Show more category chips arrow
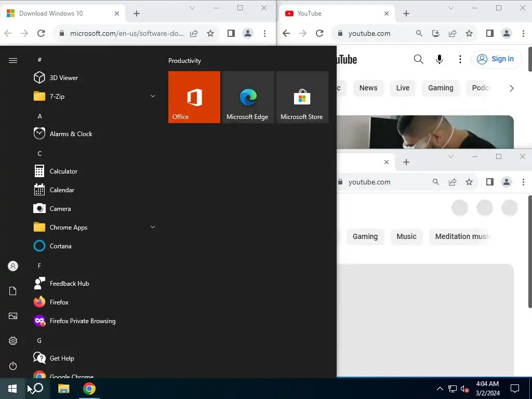The image size is (532, 399). (x=511, y=88)
